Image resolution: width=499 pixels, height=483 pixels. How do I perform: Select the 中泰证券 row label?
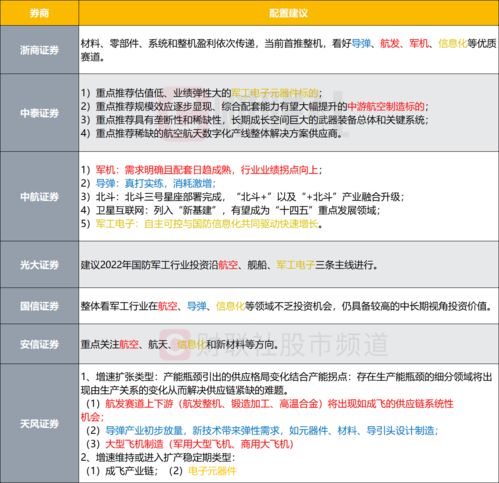tap(39, 113)
